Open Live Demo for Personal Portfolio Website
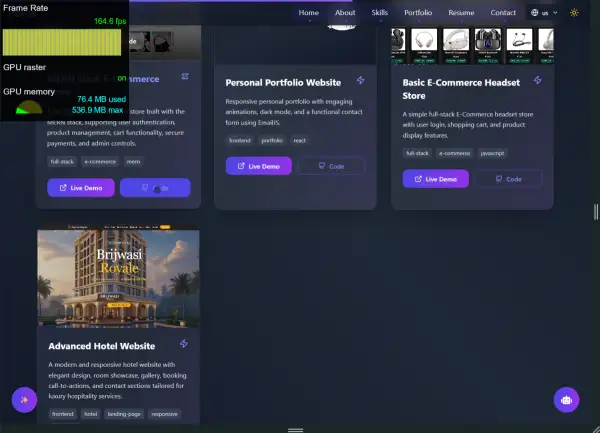 [x=260, y=165]
